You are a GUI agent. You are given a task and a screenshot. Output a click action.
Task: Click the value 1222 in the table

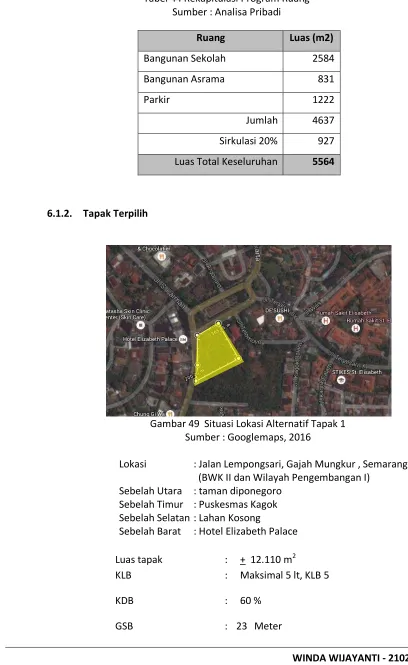[323, 100]
